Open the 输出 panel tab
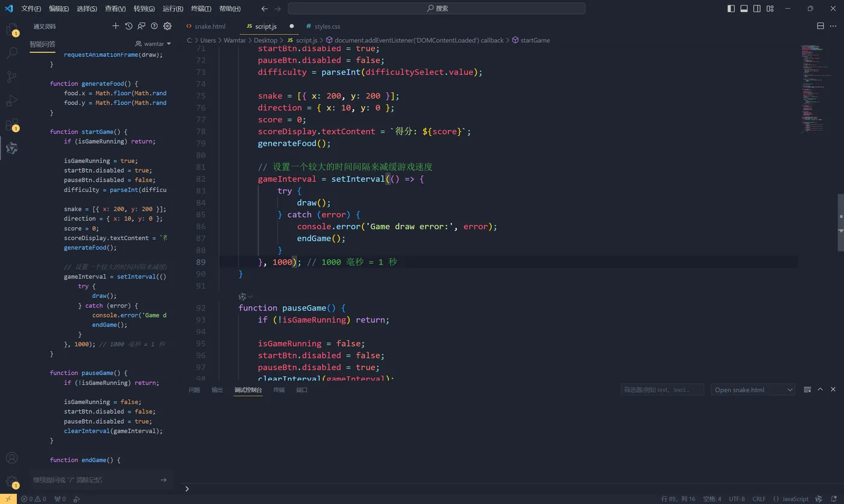The width and height of the screenshot is (844, 504). coord(217,389)
